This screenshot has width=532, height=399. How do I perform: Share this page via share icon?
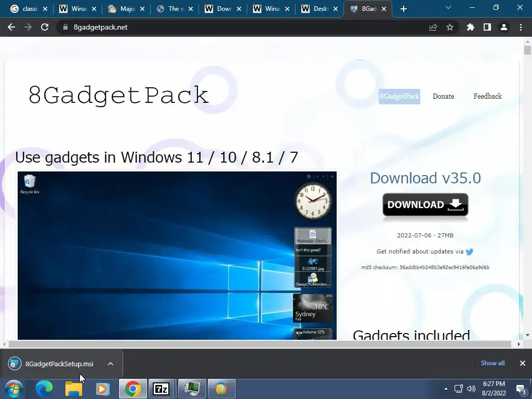pyautogui.click(x=433, y=28)
